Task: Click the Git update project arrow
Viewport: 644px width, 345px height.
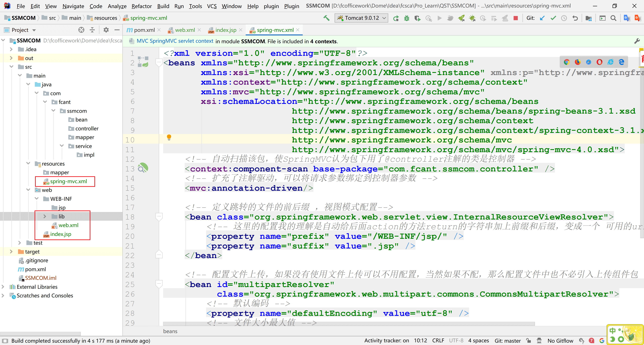Action: [x=542, y=18]
